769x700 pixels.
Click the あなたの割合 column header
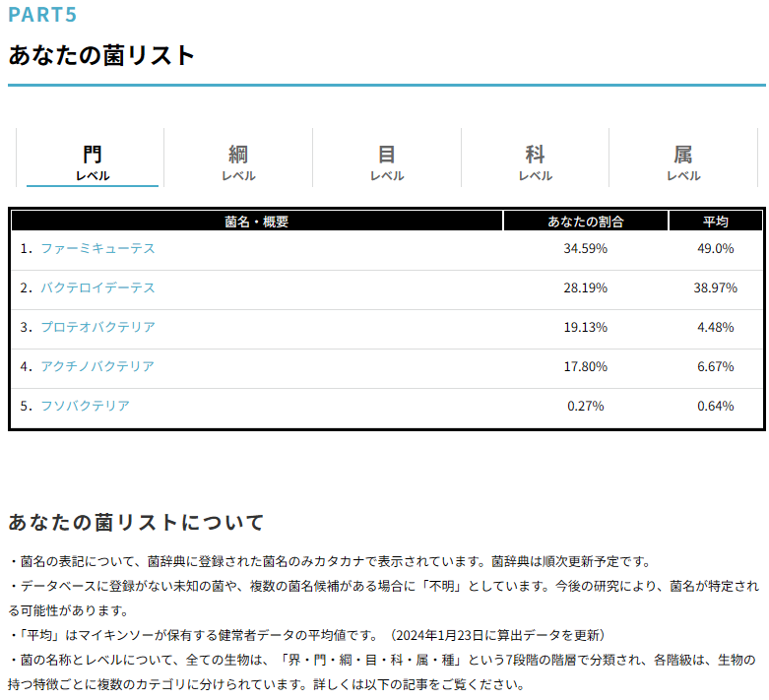point(586,222)
